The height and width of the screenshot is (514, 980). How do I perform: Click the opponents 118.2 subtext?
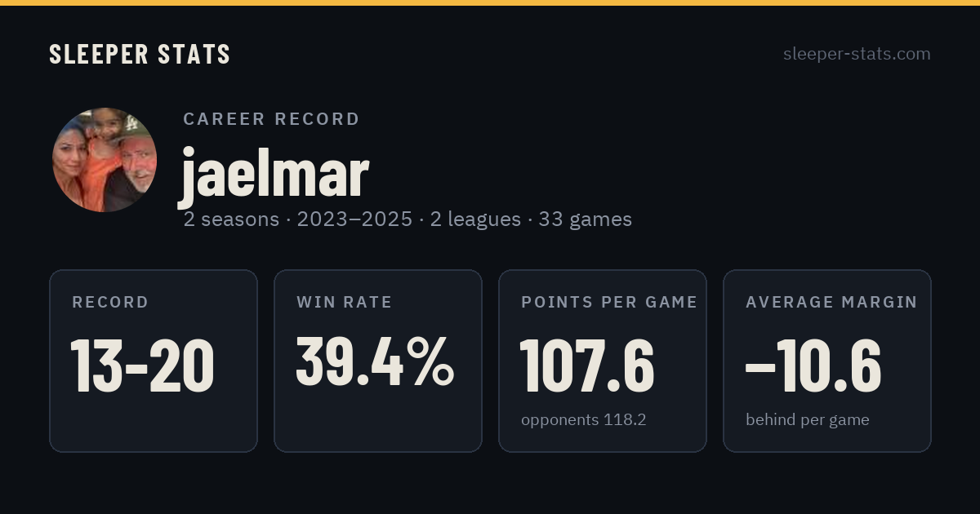583,420
